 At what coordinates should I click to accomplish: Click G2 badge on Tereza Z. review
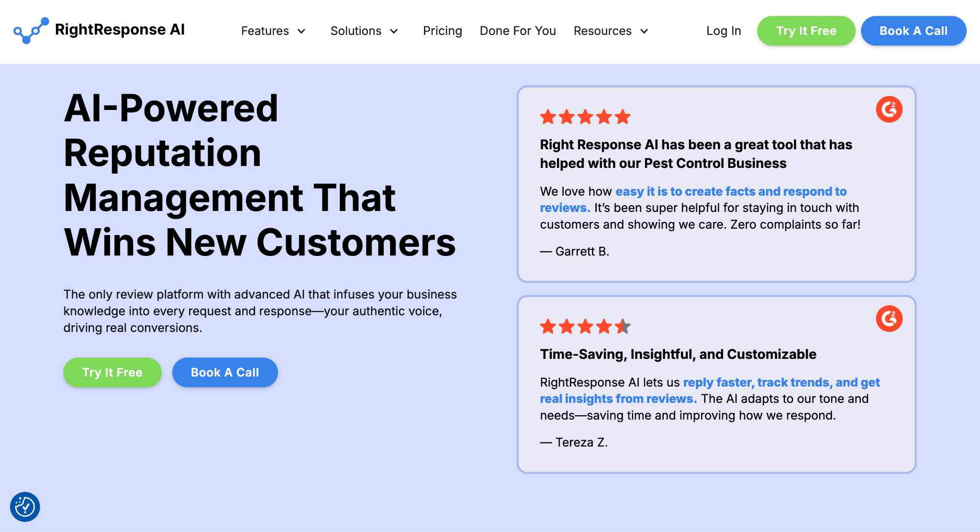[889, 319]
